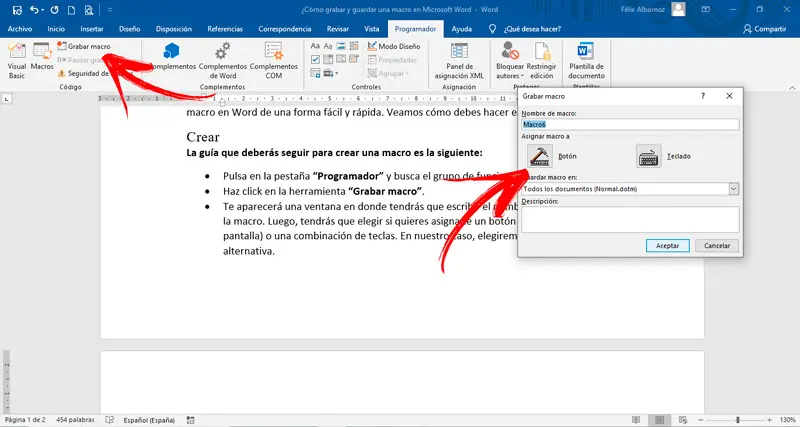The width and height of the screenshot is (800, 427).
Task: Click Grabar macro in the Código group
Action: point(84,46)
